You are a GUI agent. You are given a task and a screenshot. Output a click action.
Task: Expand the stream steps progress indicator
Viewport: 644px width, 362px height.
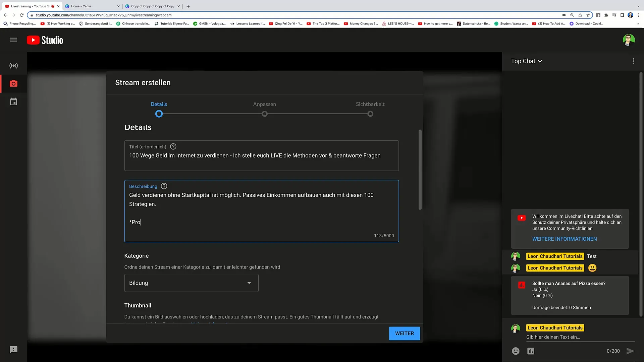[x=264, y=108]
